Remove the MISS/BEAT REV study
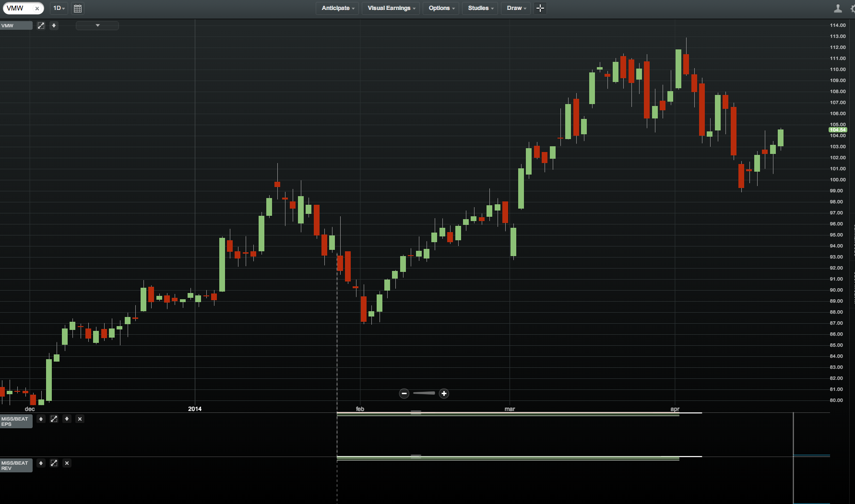855x504 pixels. click(67, 463)
